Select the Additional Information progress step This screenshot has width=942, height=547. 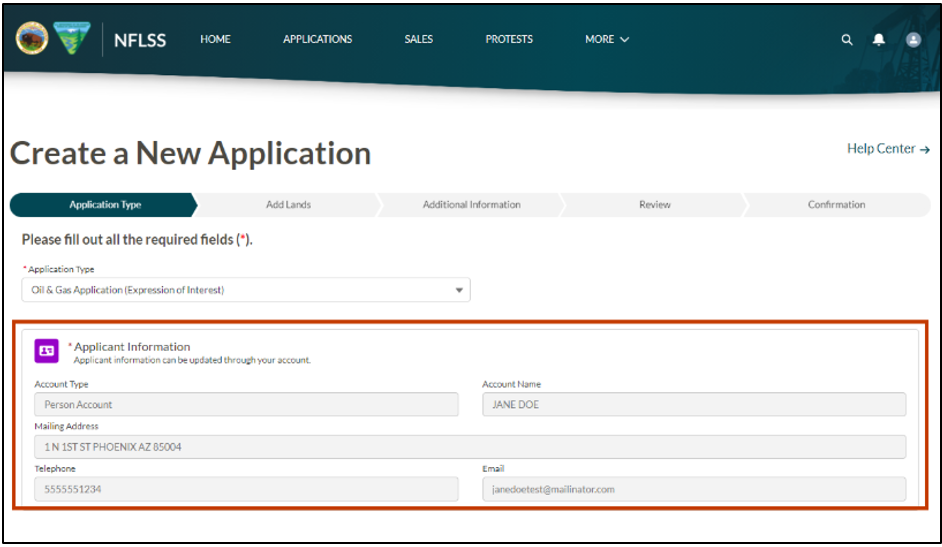point(472,205)
